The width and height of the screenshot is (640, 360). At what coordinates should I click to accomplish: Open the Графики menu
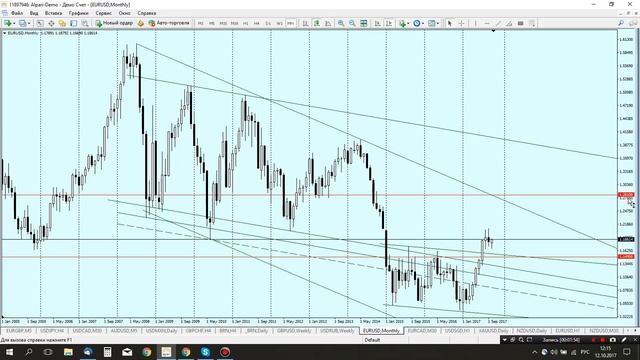point(78,13)
